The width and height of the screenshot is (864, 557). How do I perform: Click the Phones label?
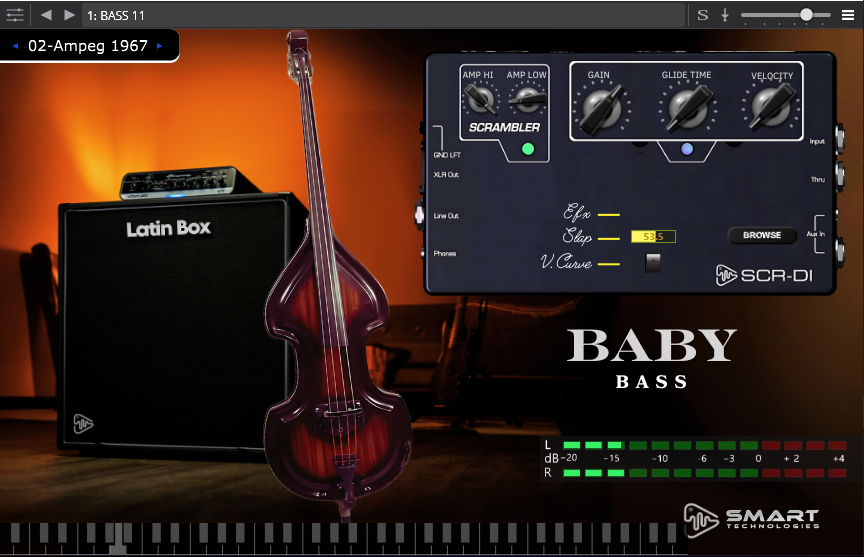point(445,253)
